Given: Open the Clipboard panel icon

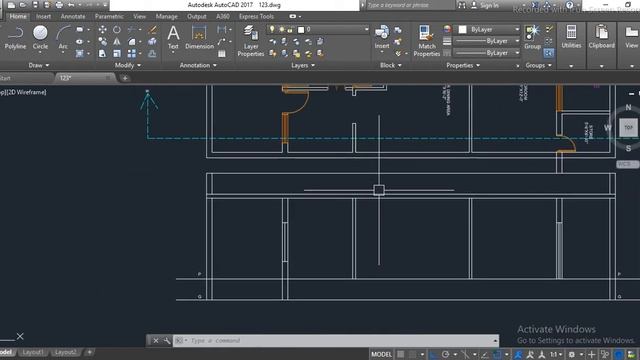Looking at the screenshot, I should (x=601, y=38).
